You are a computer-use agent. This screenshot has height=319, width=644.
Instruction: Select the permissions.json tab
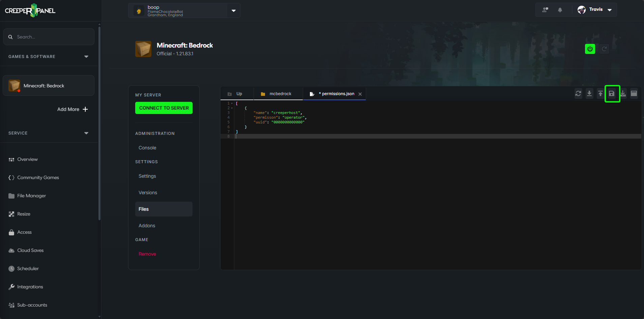[336, 93]
